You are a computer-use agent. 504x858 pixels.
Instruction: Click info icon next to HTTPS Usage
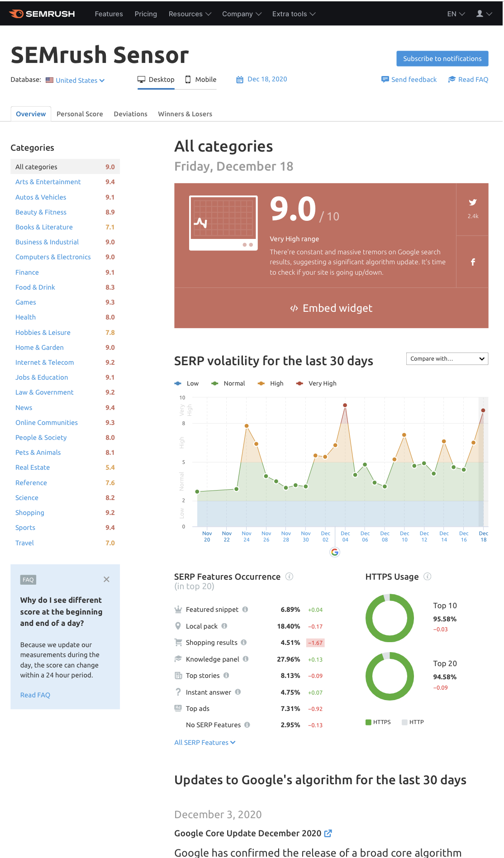(428, 577)
